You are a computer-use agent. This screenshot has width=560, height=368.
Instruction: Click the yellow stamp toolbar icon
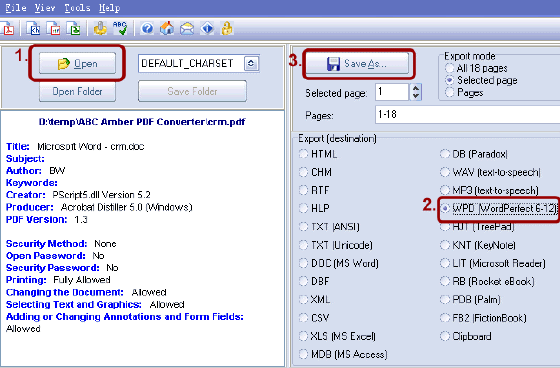pyautogui.click(x=100, y=28)
